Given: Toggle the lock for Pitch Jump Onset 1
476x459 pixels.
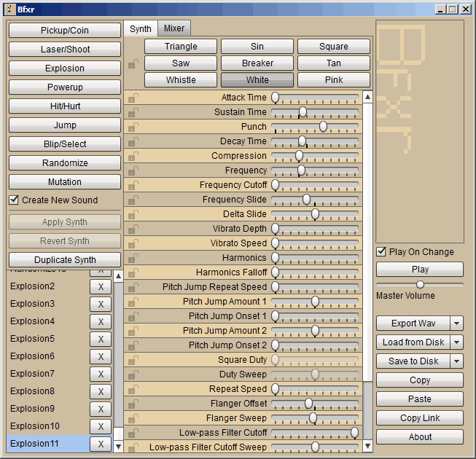Looking at the screenshot, I should [x=133, y=316].
